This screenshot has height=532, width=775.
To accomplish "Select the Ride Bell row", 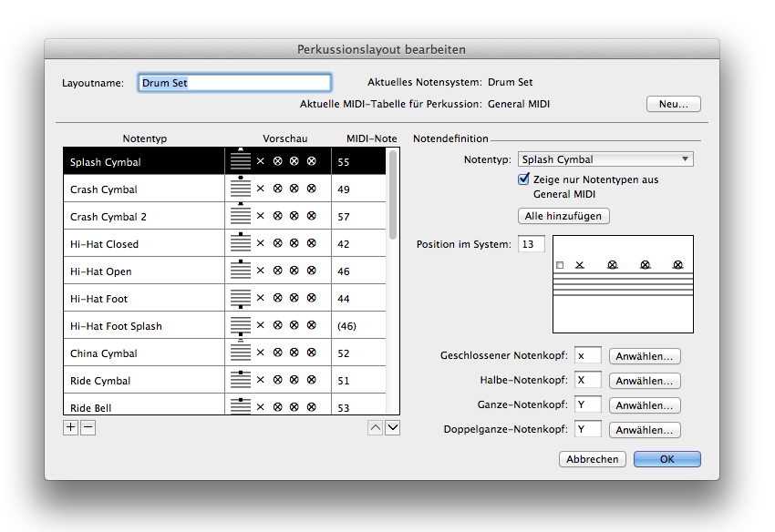I will (224, 404).
